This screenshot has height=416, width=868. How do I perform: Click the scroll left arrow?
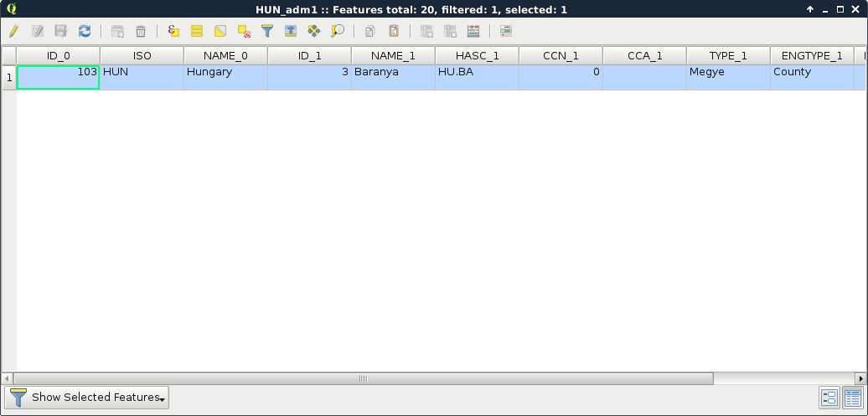click(7, 379)
